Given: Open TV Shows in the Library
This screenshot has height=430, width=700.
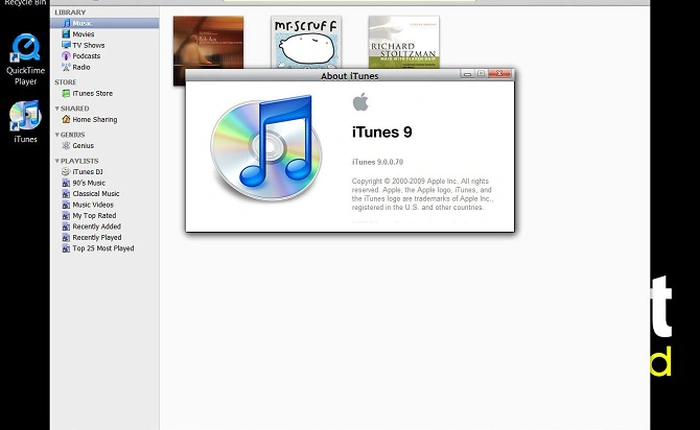Looking at the screenshot, I should coord(88,45).
